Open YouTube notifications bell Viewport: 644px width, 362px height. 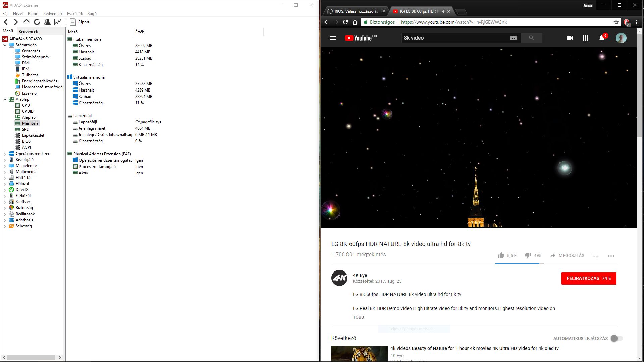coord(602,38)
